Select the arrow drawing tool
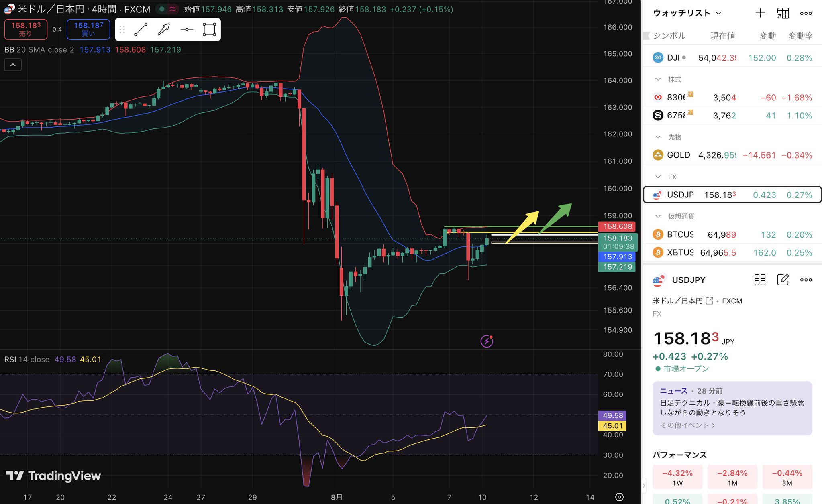Viewport: 822px width, 504px height. click(164, 30)
